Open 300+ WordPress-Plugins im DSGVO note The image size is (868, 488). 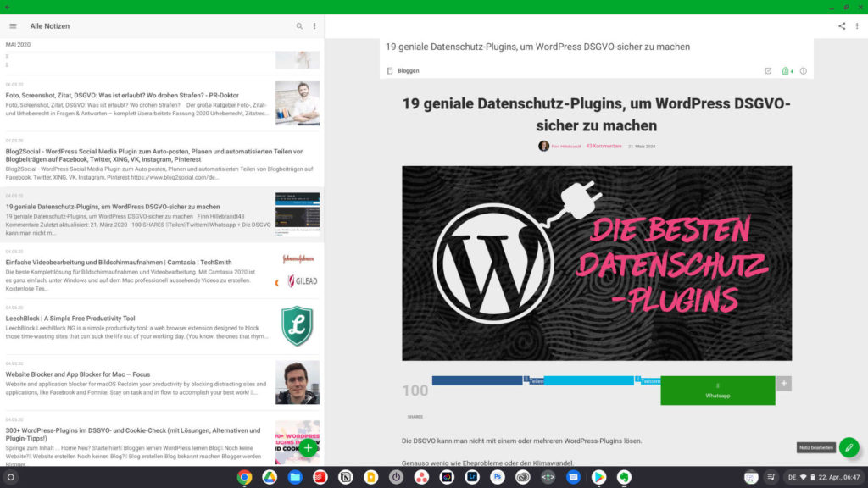tap(162, 440)
